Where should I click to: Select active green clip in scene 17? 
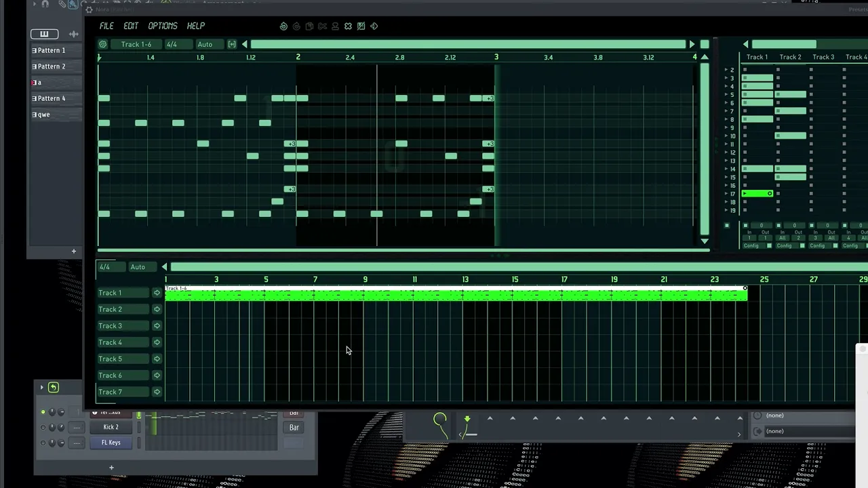[757, 194]
